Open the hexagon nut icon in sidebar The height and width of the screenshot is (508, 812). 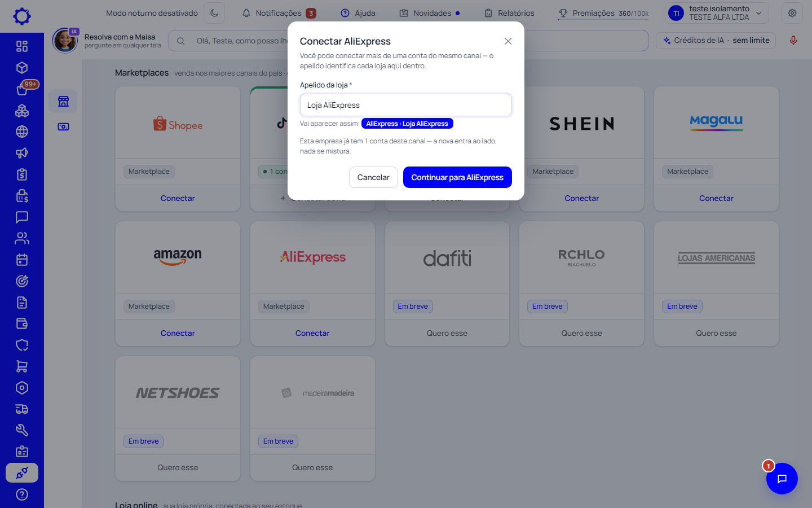(x=22, y=388)
